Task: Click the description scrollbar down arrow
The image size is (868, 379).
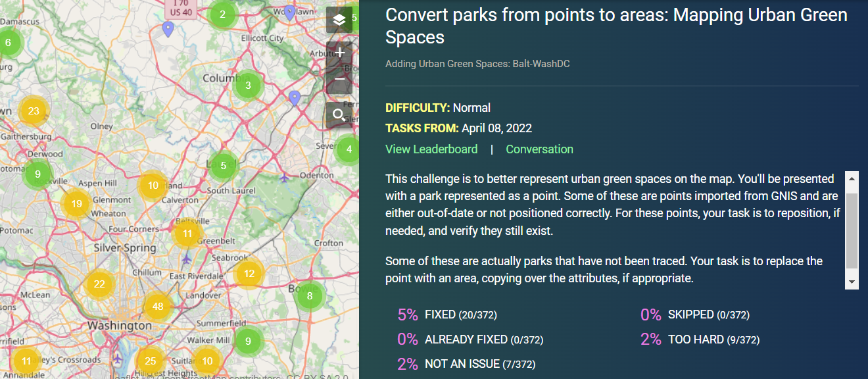Action: [x=852, y=282]
